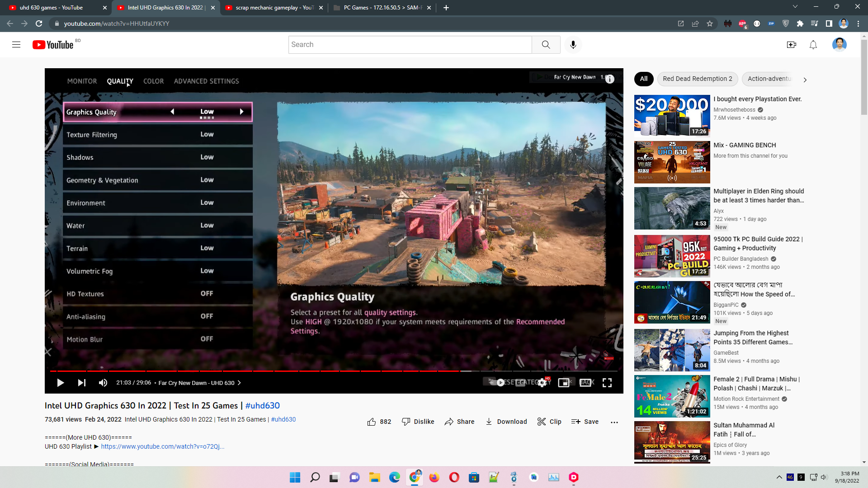Download the video
The height and width of the screenshot is (488, 868).
pyautogui.click(x=506, y=422)
